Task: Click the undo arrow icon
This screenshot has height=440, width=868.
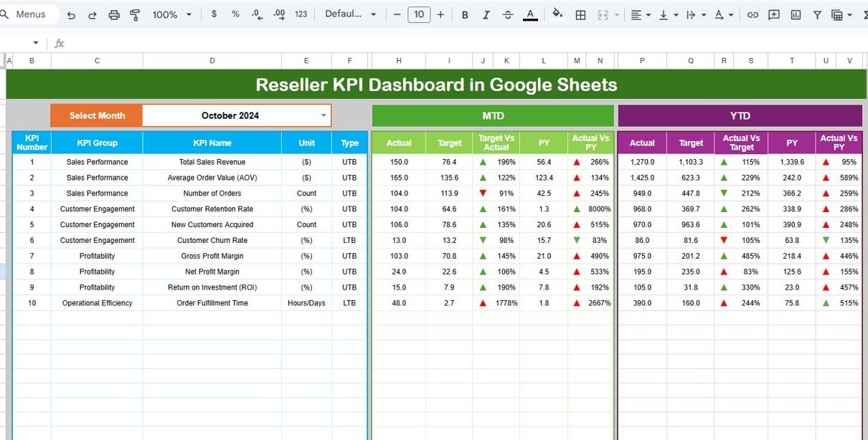Action: [x=71, y=14]
